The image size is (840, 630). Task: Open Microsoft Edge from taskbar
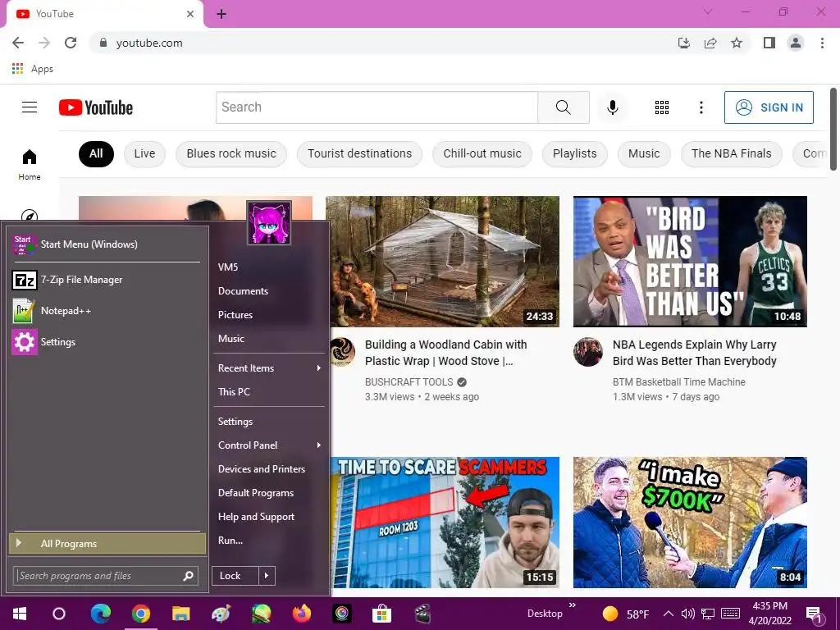[100, 614]
